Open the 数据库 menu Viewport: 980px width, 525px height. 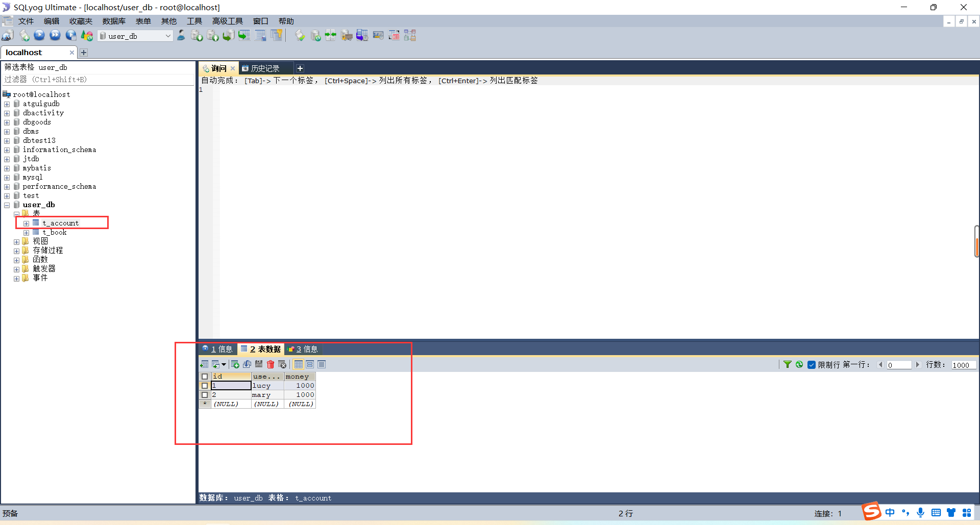[114, 21]
